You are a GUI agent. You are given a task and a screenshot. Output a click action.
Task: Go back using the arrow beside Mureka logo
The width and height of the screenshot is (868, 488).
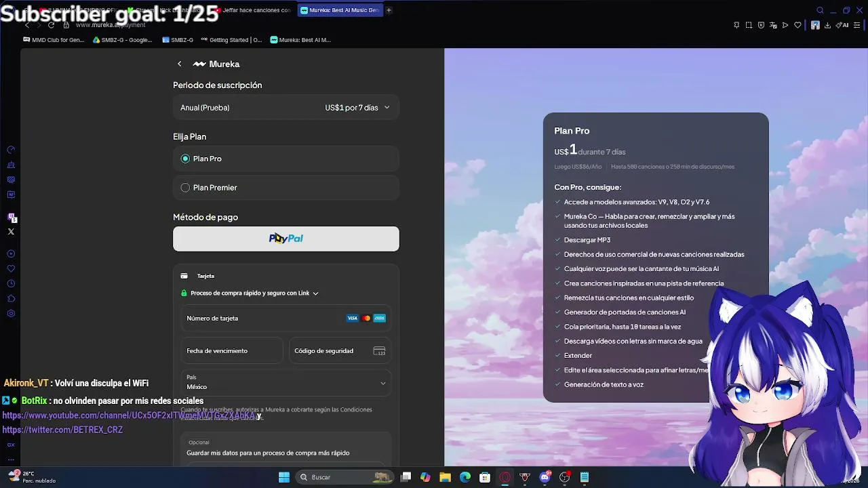pyautogui.click(x=179, y=64)
